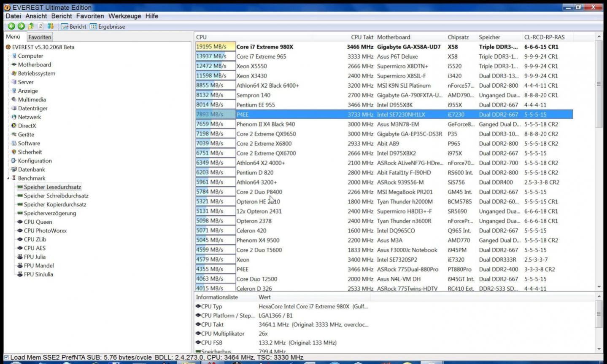Click the Wert column header
Image resolution: width=607 pixels, height=364 pixels.
[x=264, y=297]
